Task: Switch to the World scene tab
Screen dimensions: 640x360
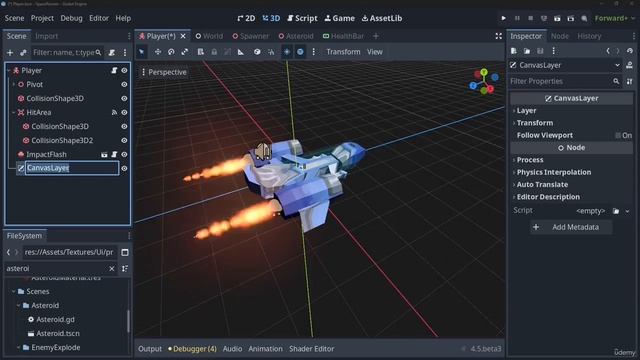Action: pyautogui.click(x=209, y=36)
